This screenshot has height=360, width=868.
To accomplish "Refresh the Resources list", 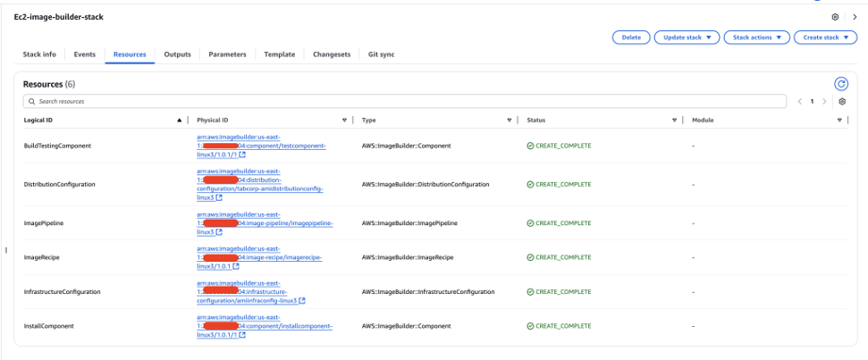I will pyautogui.click(x=841, y=84).
